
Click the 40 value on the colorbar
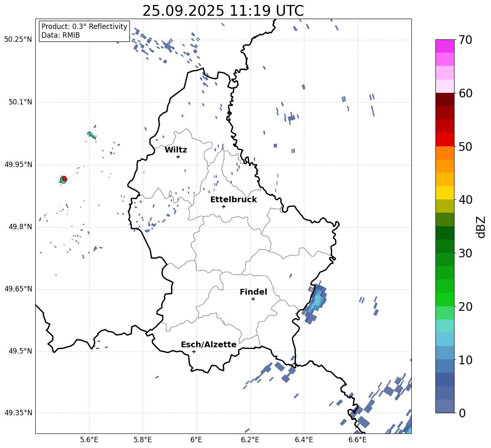465,200
